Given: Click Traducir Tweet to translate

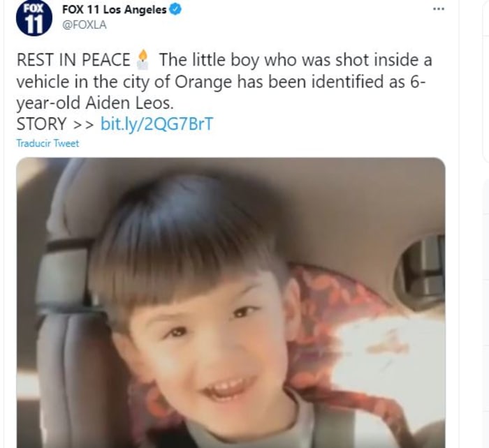Looking at the screenshot, I should pos(48,143).
